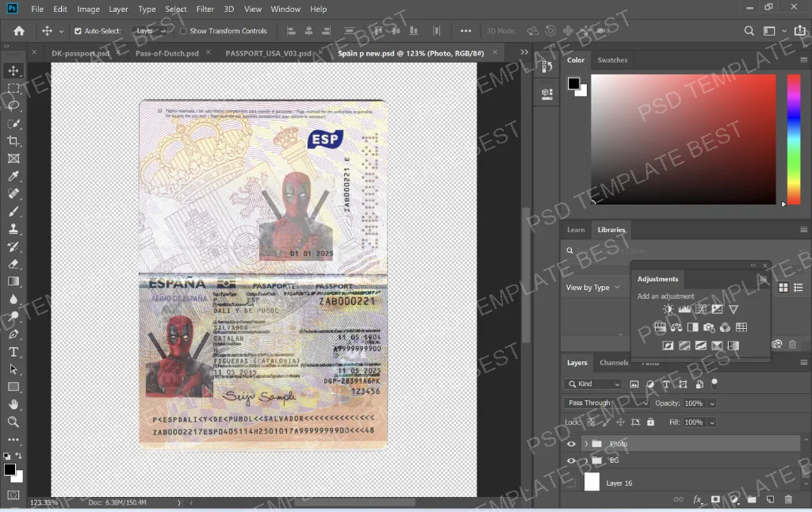Click the Share icon at top right
Viewport: 812px width, 512px height.
tap(800, 31)
